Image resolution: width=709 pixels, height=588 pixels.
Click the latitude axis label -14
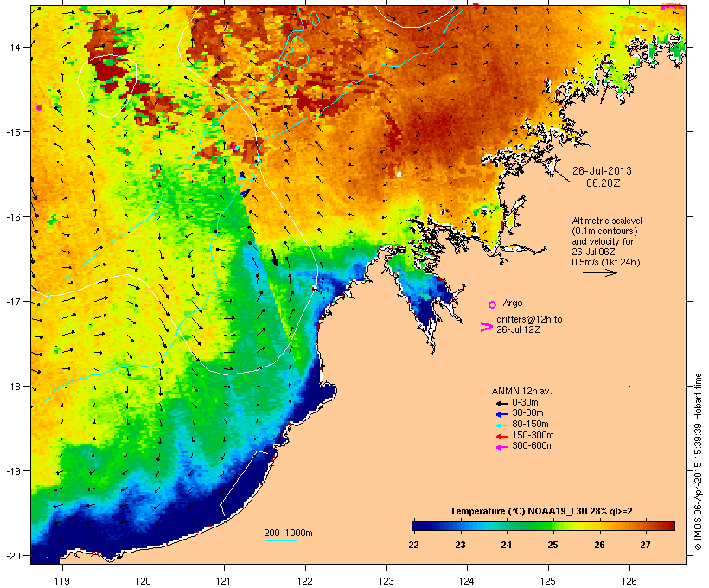tap(12, 47)
